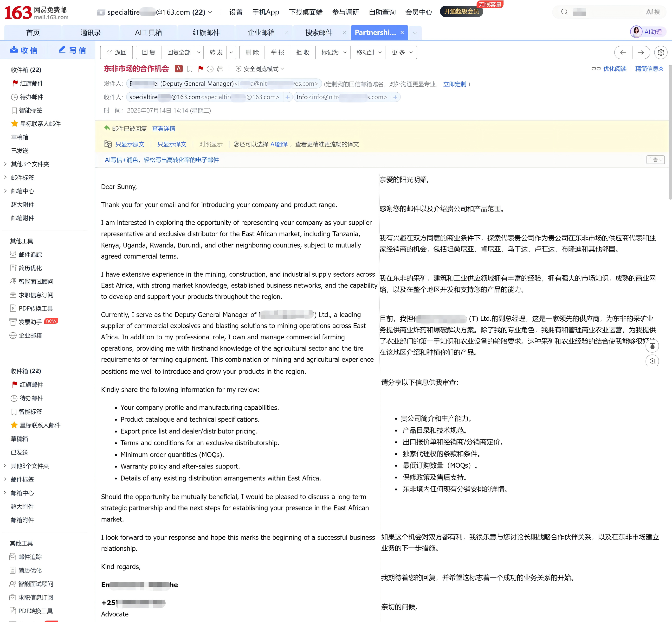Switch to the 搜索邮件 tab
The image size is (672, 622).
pyautogui.click(x=319, y=33)
